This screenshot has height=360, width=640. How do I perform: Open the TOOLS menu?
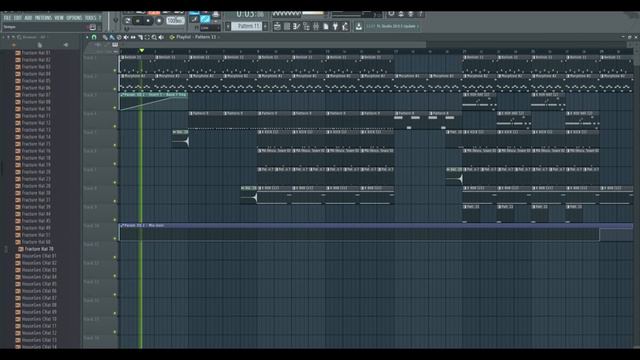90,18
